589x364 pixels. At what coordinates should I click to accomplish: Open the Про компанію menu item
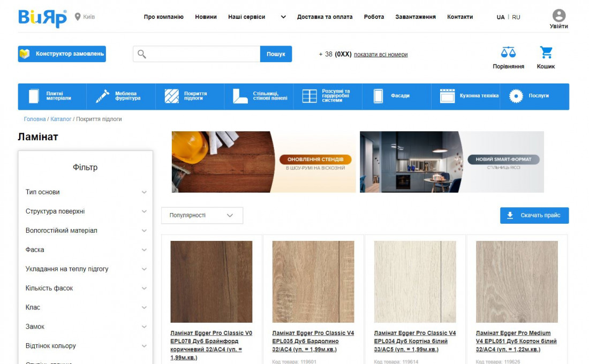tap(163, 17)
